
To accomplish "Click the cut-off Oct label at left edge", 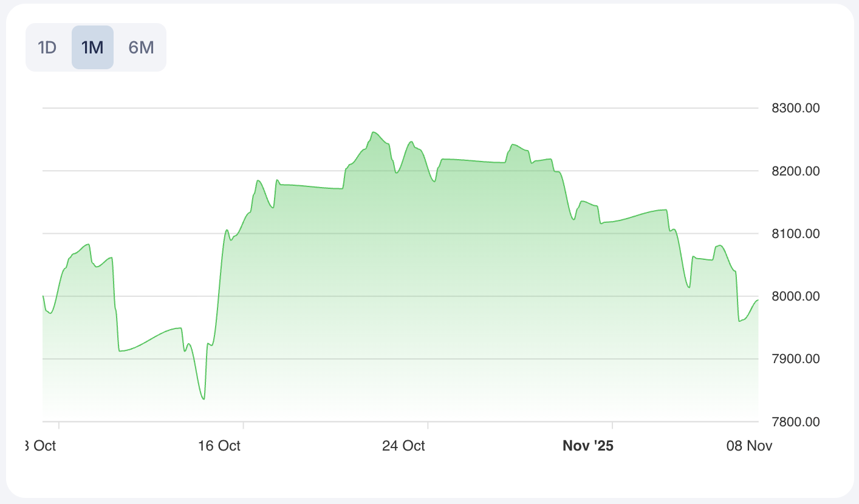I will click(41, 446).
